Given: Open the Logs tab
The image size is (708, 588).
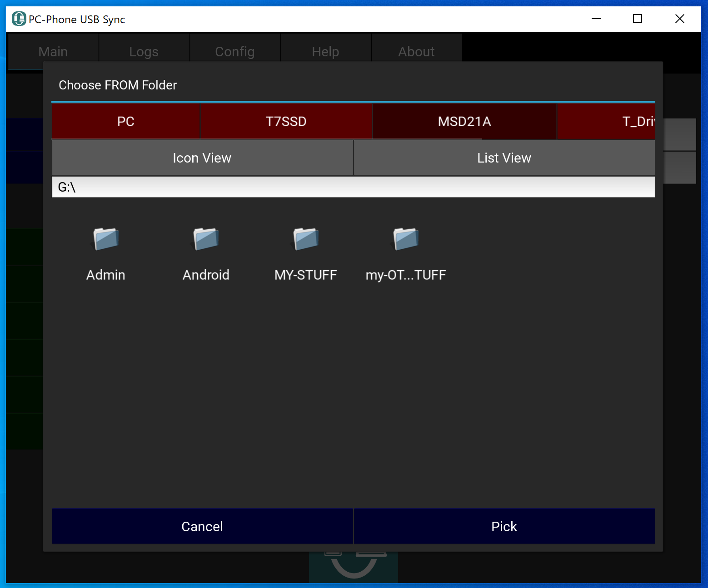Looking at the screenshot, I should (x=144, y=51).
